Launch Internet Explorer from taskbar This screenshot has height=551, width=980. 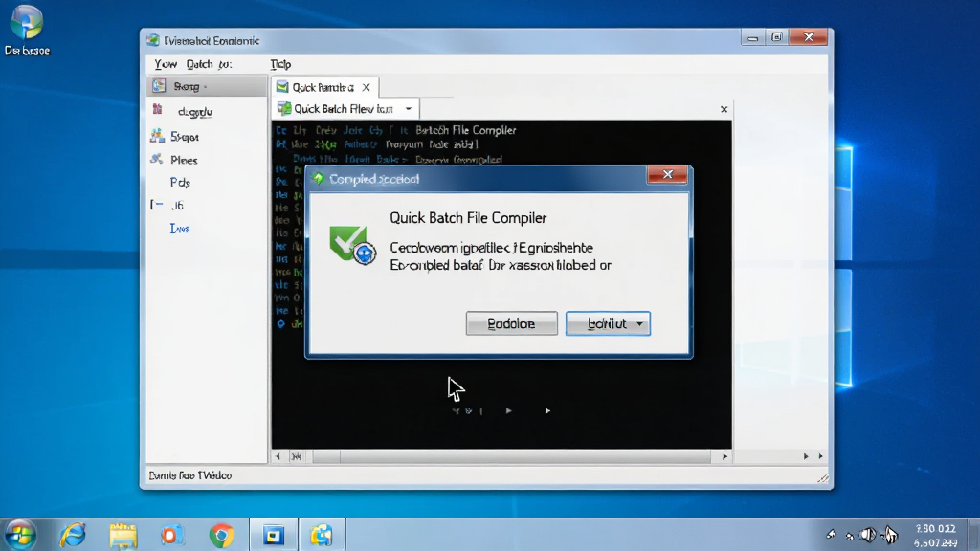coord(73,536)
